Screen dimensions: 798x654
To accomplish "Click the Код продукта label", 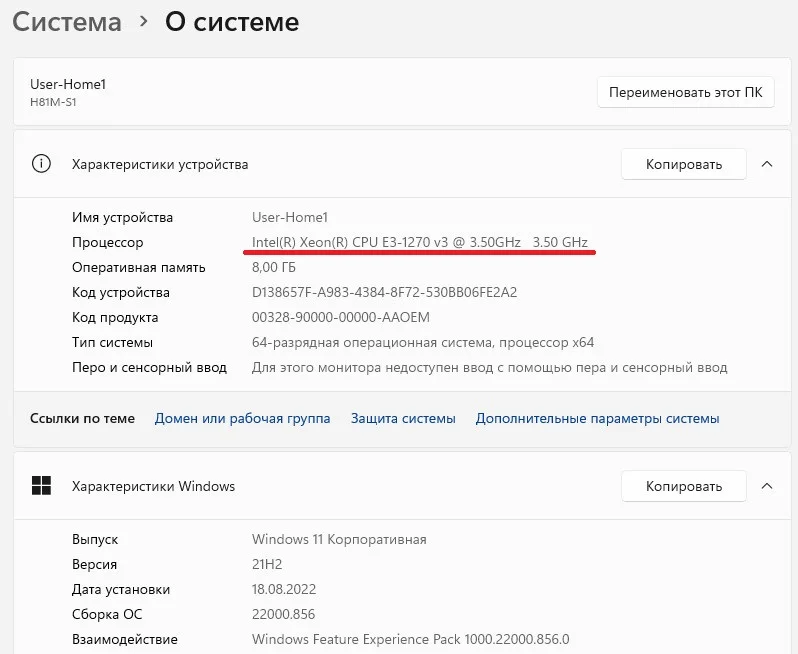I will [x=115, y=317].
